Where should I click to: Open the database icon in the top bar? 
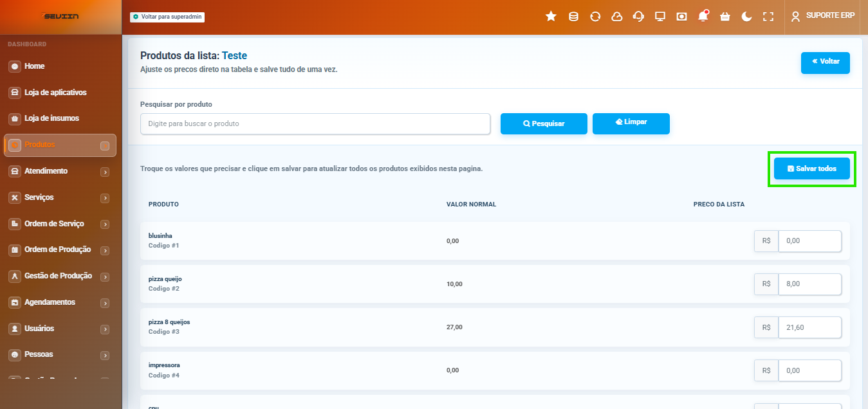tap(573, 16)
